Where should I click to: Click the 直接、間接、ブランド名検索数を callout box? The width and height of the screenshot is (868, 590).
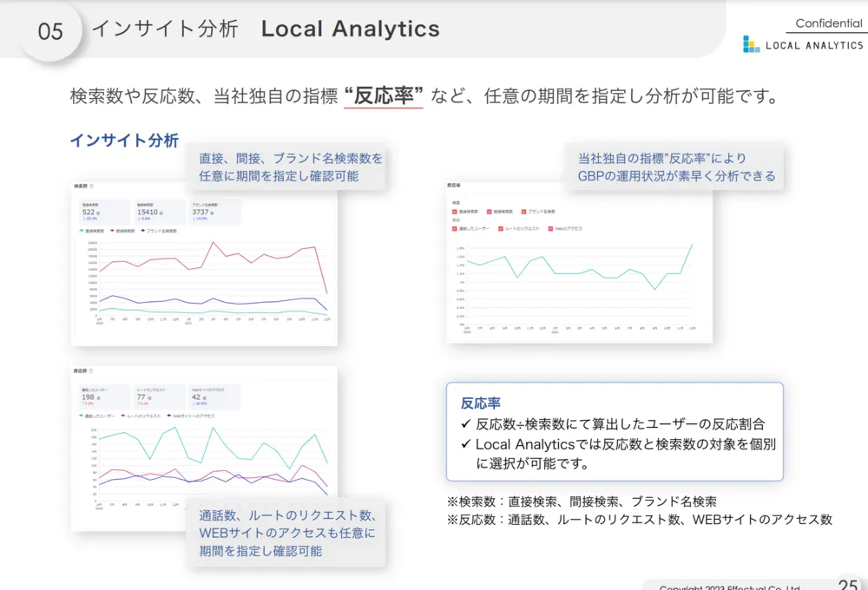point(286,167)
